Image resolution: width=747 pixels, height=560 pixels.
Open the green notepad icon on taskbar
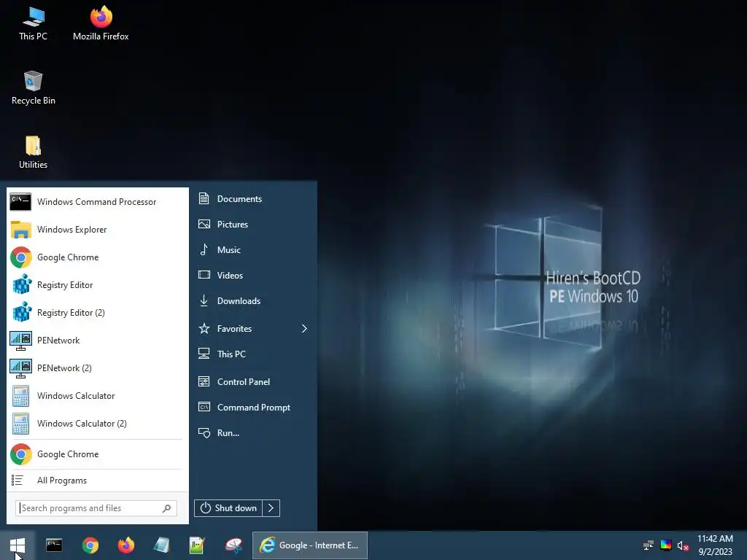197,545
